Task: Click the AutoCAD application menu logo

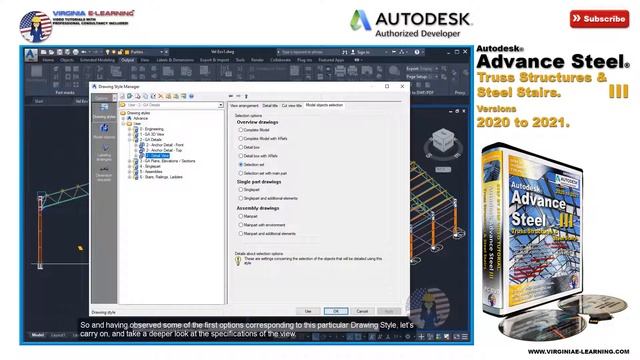Action: pyautogui.click(x=31, y=54)
